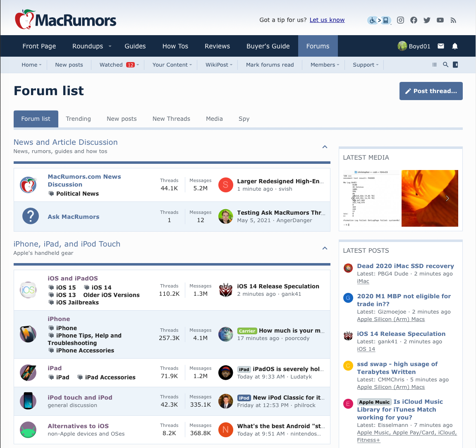Toggle the accessibility display mode switch
476x448 pixels.
tap(379, 20)
